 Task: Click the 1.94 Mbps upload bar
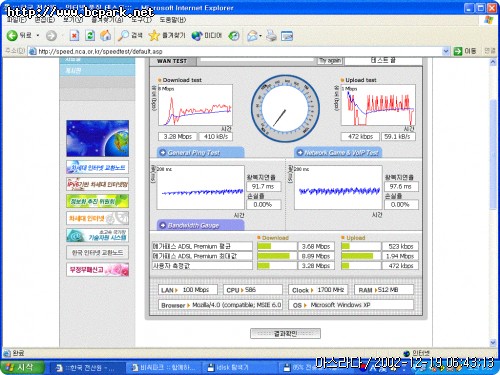(x=361, y=256)
